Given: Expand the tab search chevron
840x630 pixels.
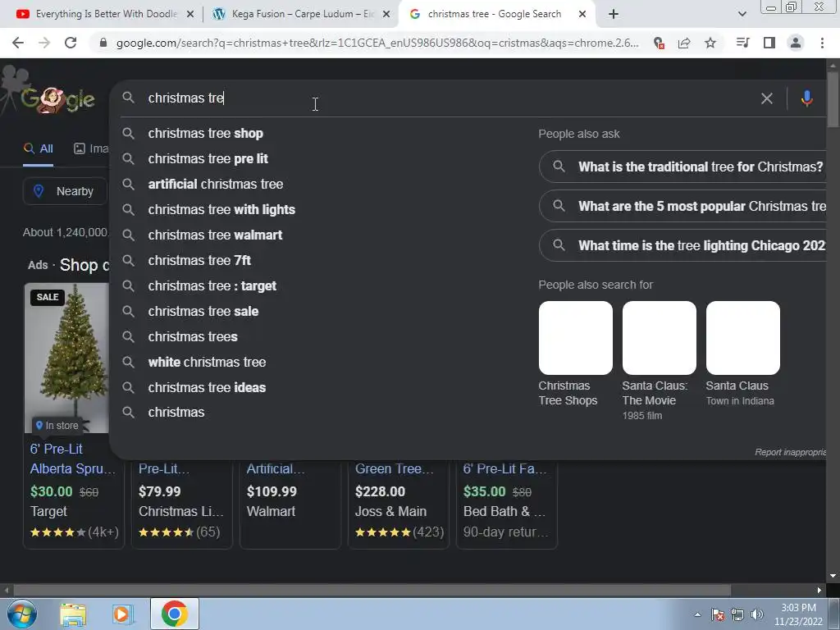Looking at the screenshot, I should tap(742, 15).
